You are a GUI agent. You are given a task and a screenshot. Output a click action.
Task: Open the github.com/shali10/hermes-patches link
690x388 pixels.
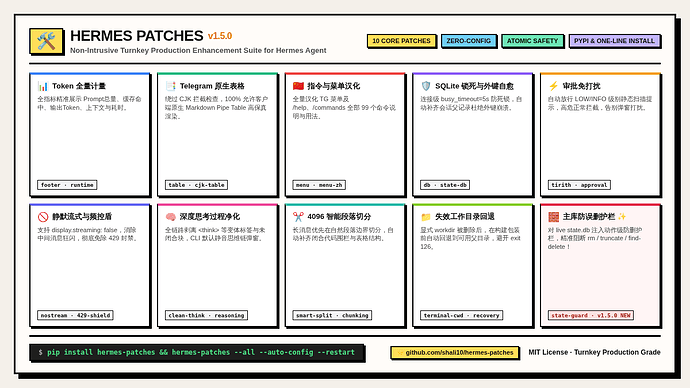pos(455,352)
